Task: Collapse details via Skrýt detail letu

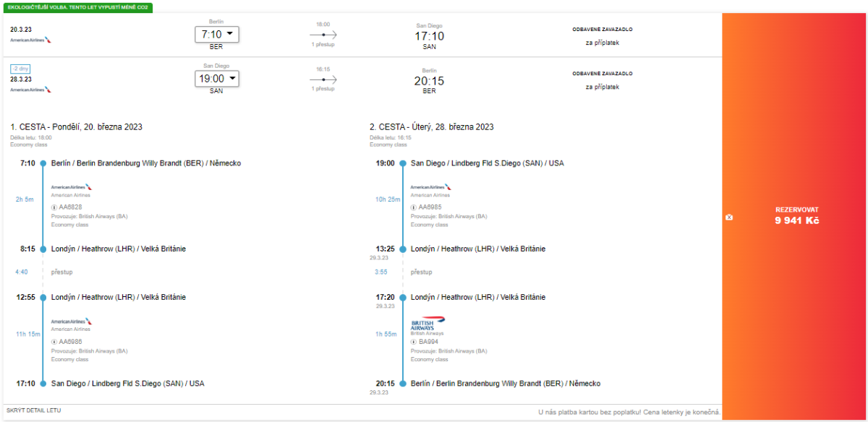Action: 33,410
